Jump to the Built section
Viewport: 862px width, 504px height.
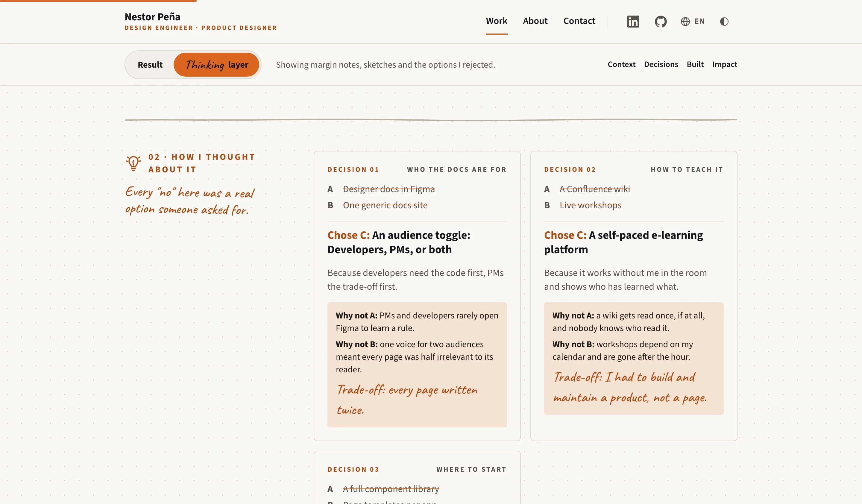695,64
